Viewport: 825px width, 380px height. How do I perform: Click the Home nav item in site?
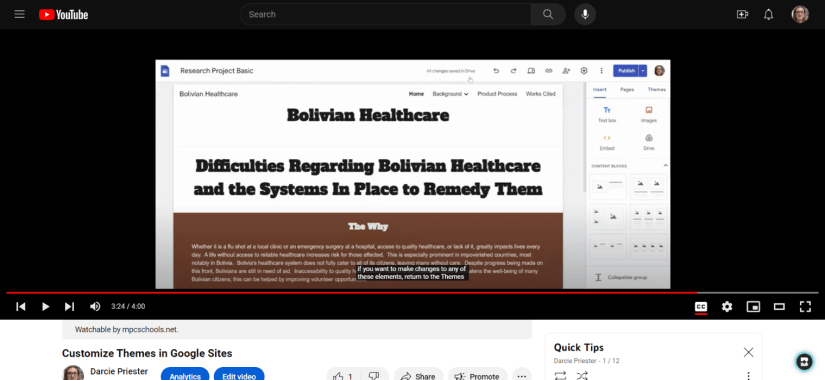(x=416, y=94)
